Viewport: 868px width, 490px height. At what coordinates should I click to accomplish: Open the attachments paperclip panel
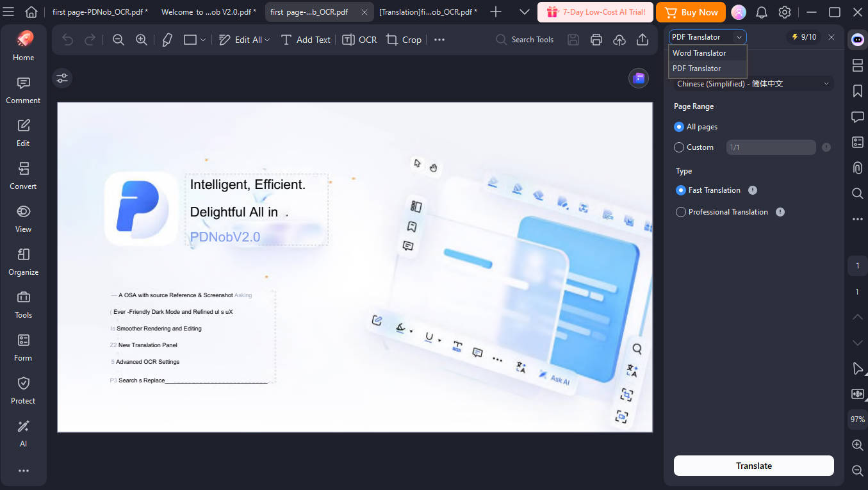coord(858,168)
